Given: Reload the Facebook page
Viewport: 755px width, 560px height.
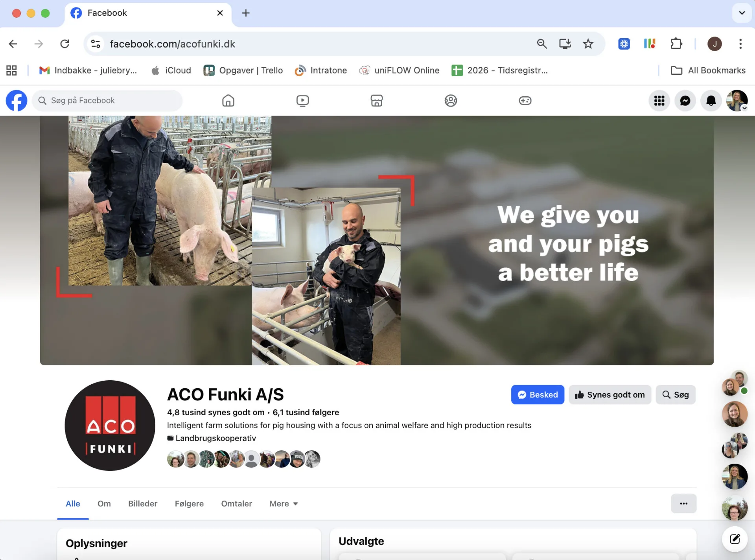Looking at the screenshot, I should [x=64, y=44].
